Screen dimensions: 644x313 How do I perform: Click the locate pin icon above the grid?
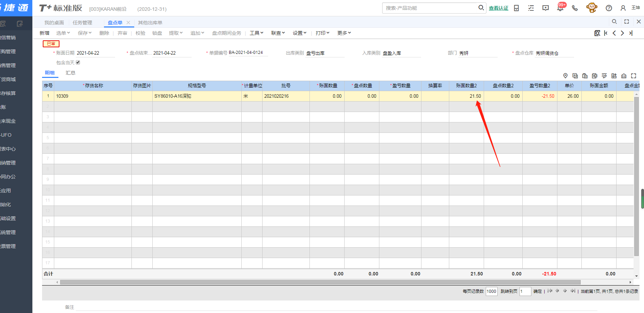pos(565,76)
